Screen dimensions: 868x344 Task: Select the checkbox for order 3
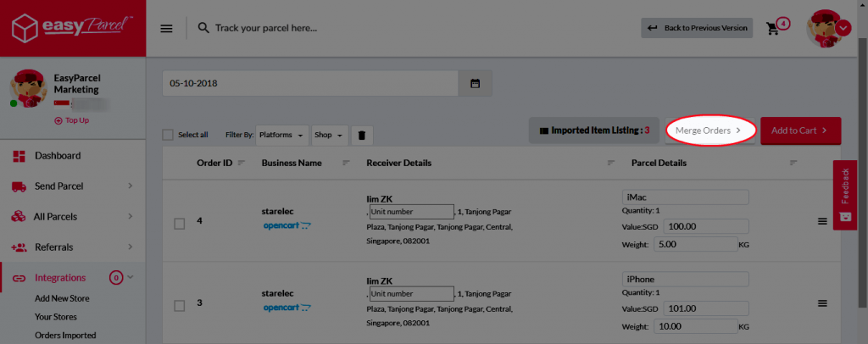180,306
